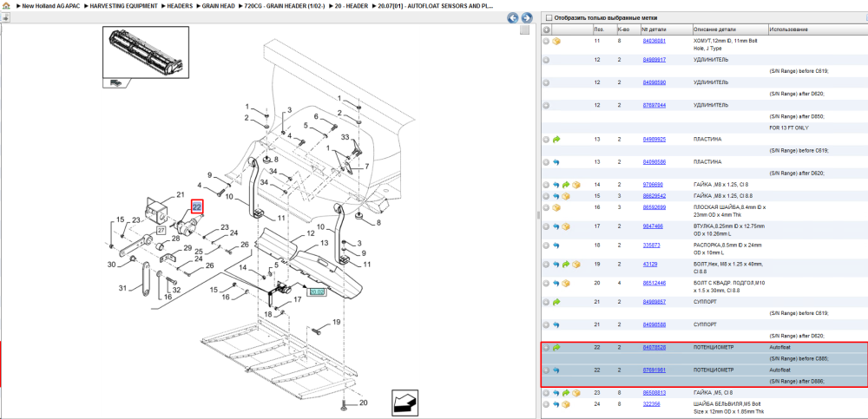This screenshot has height=419, width=868.
Task: Click callout 31 in the diagram
Action: tap(123, 288)
